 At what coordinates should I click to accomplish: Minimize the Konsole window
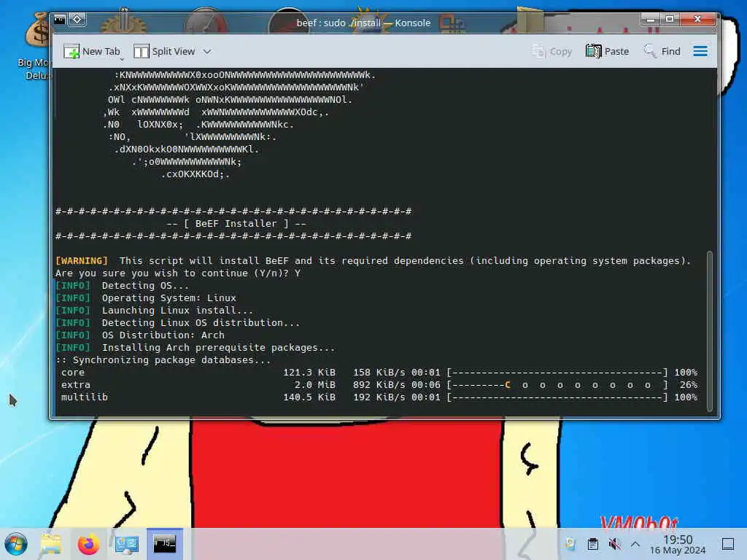650,20
